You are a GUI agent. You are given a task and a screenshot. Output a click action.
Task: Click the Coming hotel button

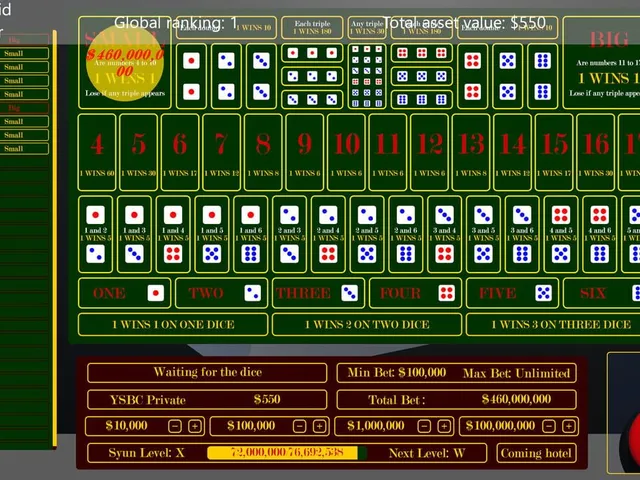coord(536,453)
